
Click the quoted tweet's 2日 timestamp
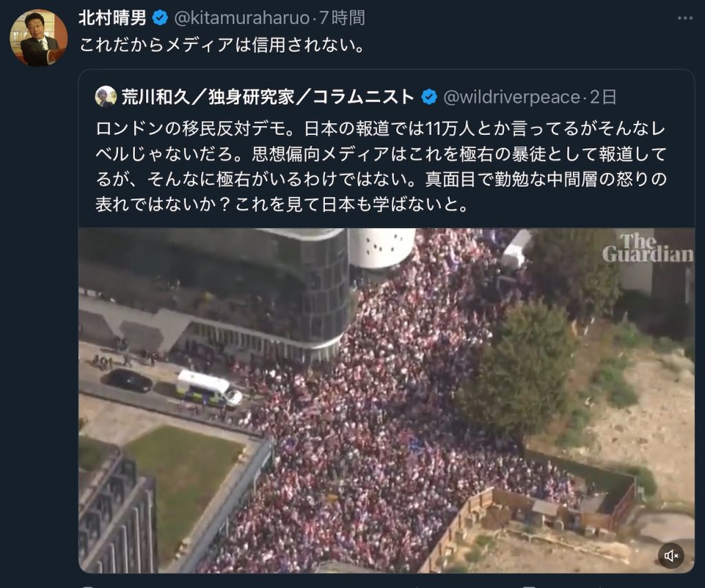(x=603, y=96)
